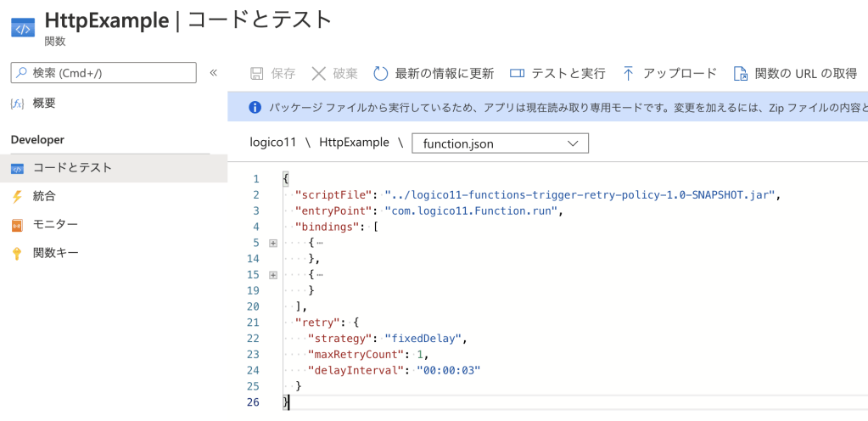This screenshot has width=868, height=421.
Task: Click the 関数の URL の取得 copy icon
Action: point(741,74)
